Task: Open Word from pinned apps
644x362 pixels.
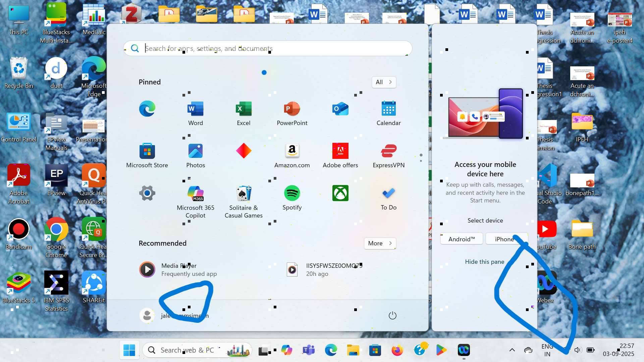Action: tap(196, 113)
